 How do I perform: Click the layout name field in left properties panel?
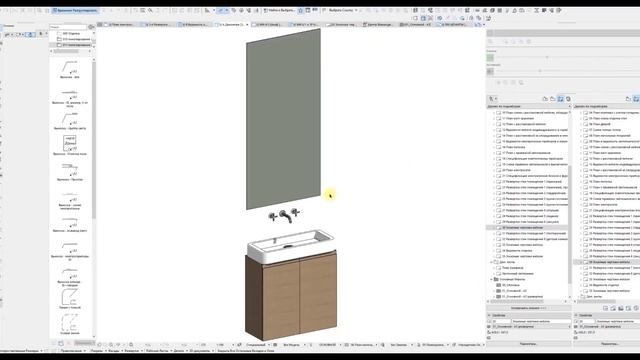(541, 321)
